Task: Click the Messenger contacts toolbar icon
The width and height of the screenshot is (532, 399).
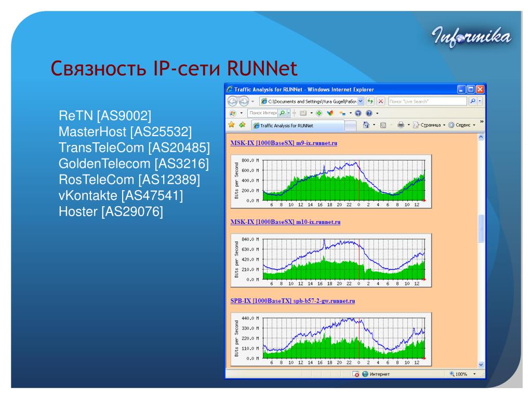Action: 342,113
